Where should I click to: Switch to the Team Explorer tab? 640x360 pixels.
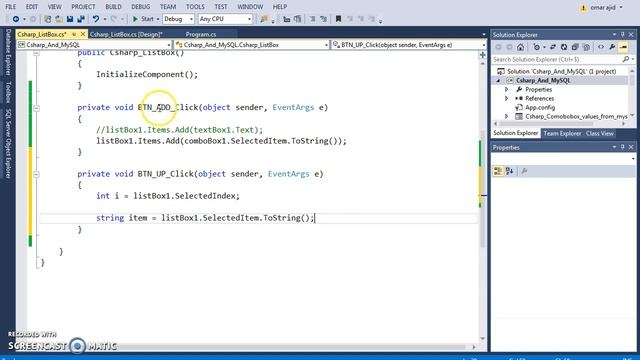coord(562,133)
